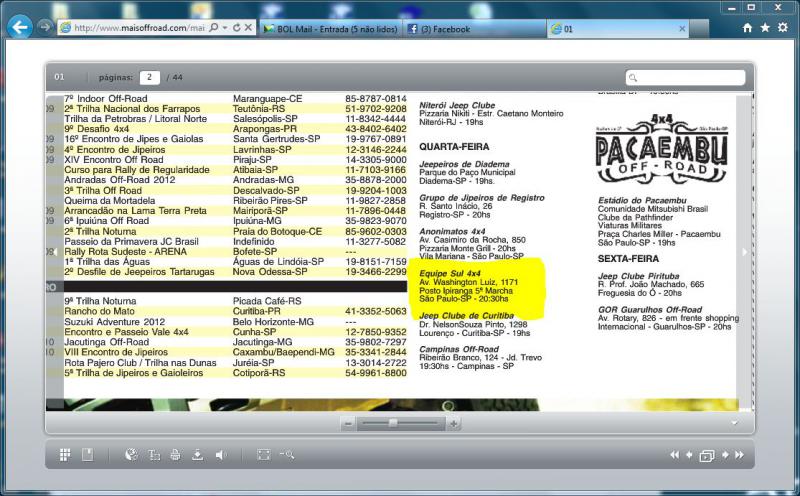This screenshot has height=496, width=800.
Task: Click the Rancho do Mato row
Action: pos(235,311)
